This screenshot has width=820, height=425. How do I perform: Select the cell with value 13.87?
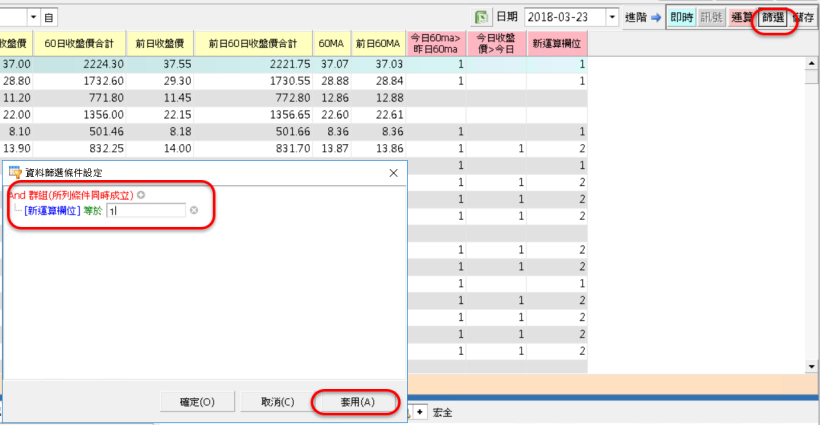(332, 148)
